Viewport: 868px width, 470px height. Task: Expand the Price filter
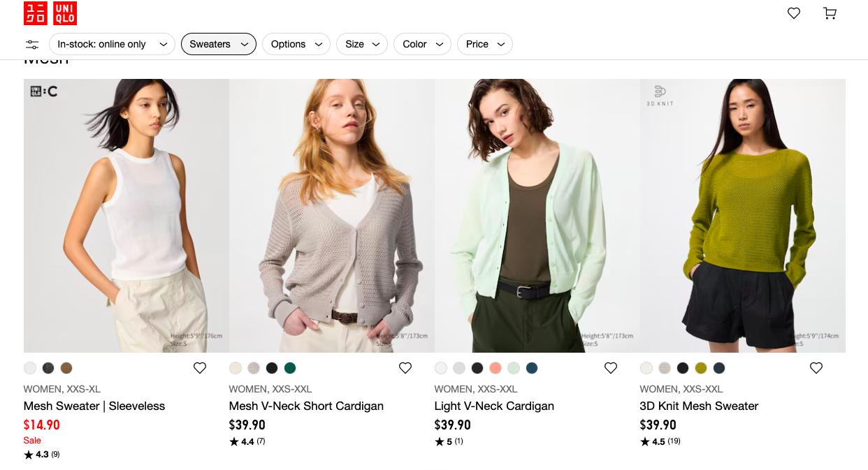click(x=484, y=45)
